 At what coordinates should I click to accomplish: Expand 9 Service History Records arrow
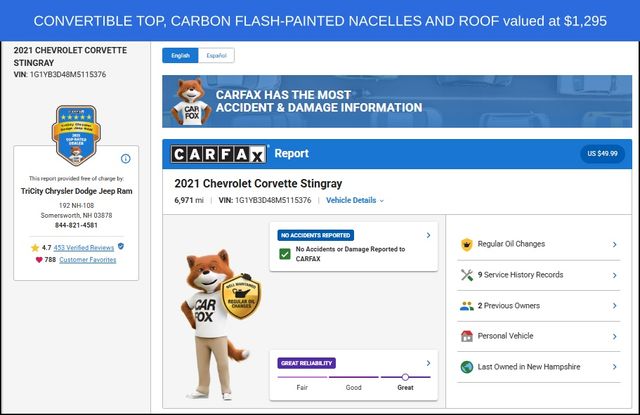(x=614, y=275)
